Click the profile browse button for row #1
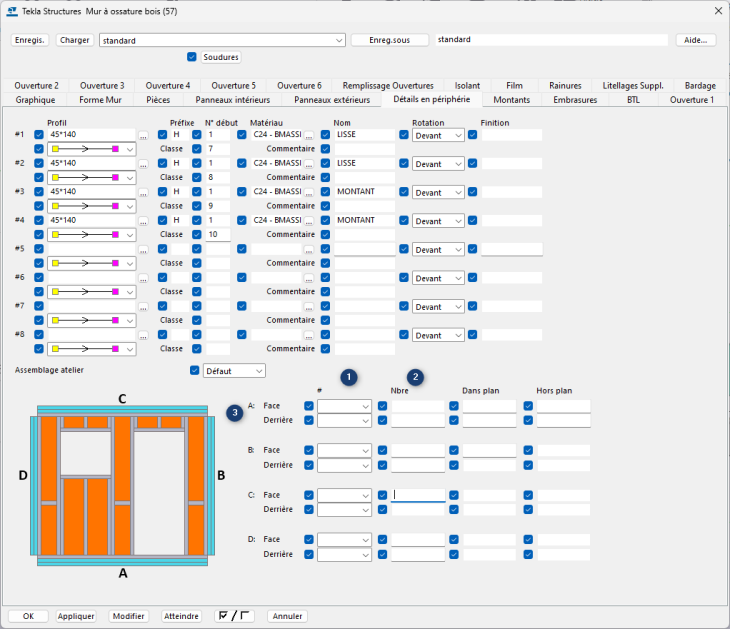 143,135
